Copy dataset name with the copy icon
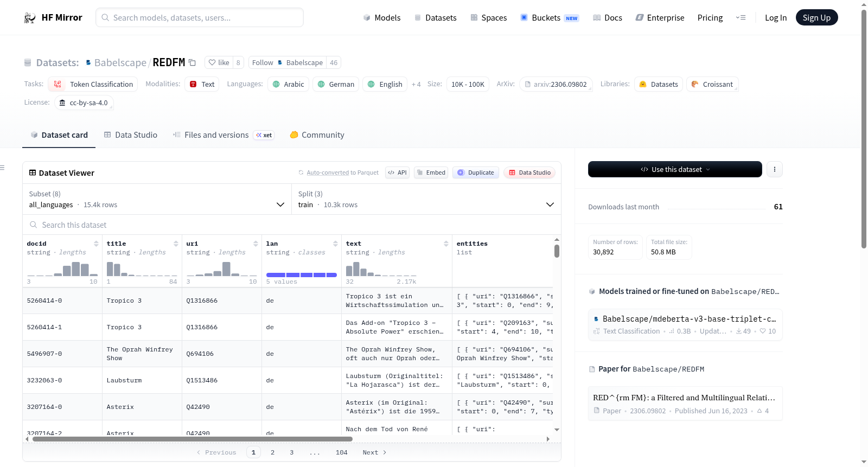Viewport: 868px width, 467px height. coord(192,62)
